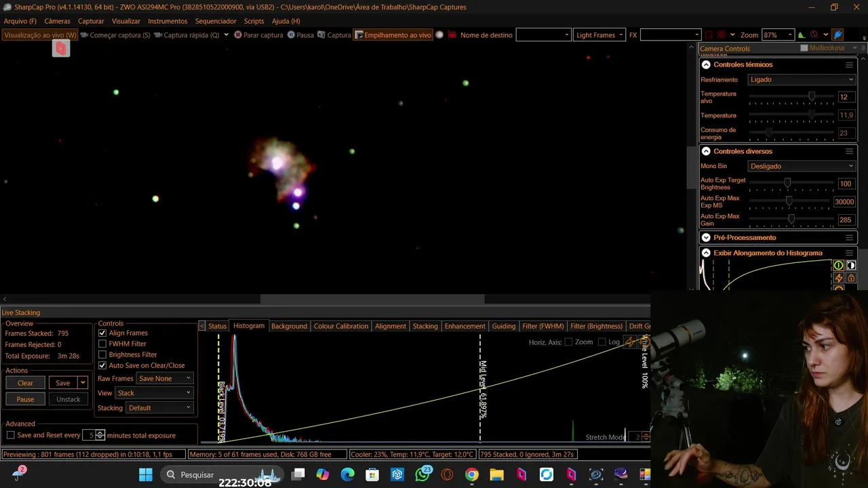
Task: Open the Sequenciador menu
Action: tap(216, 21)
